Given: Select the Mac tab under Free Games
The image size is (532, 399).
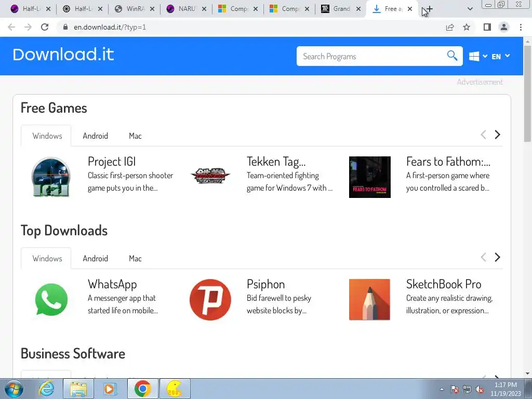Looking at the screenshot, I should (x=135, y=136).
